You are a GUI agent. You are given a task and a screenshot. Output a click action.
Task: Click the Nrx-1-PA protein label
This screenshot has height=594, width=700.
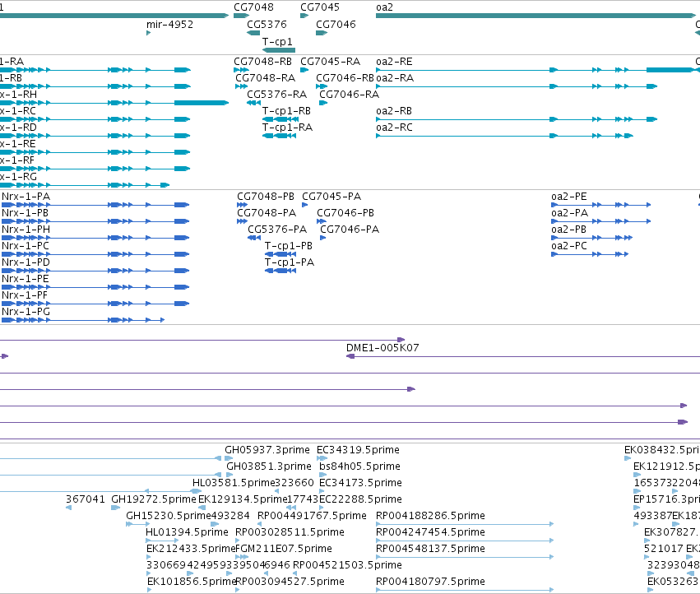25,197
